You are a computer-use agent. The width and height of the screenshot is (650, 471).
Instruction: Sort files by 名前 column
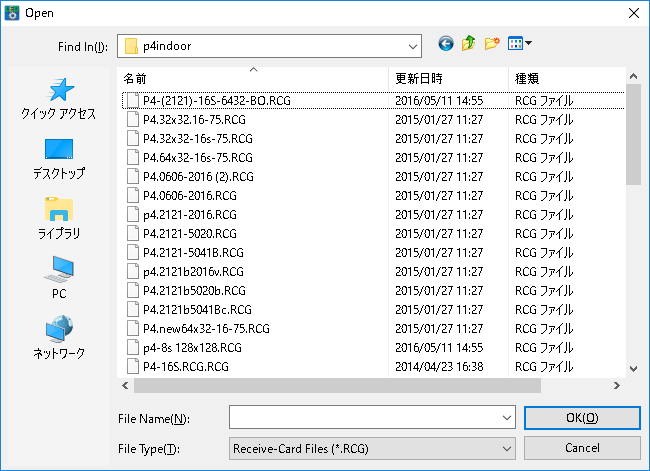click(x=253, y=78)
